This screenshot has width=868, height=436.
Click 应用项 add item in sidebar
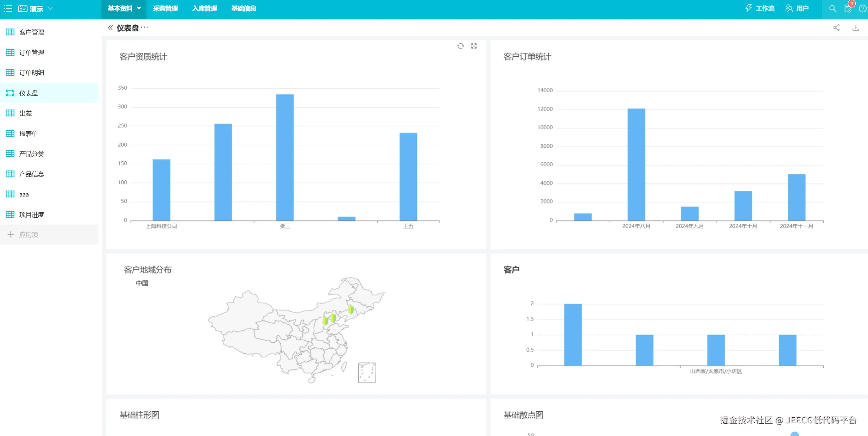pyautogui.click(x=28, y=235)
